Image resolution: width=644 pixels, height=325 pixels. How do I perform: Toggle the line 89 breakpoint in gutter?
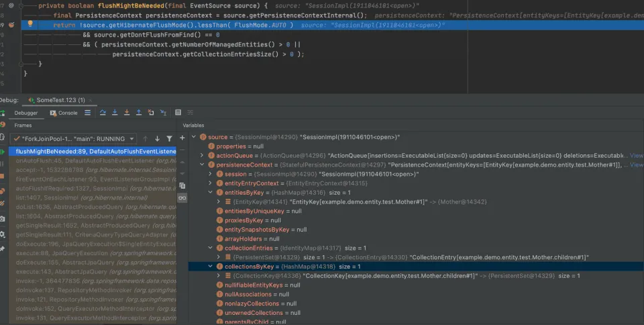[11, 25]
